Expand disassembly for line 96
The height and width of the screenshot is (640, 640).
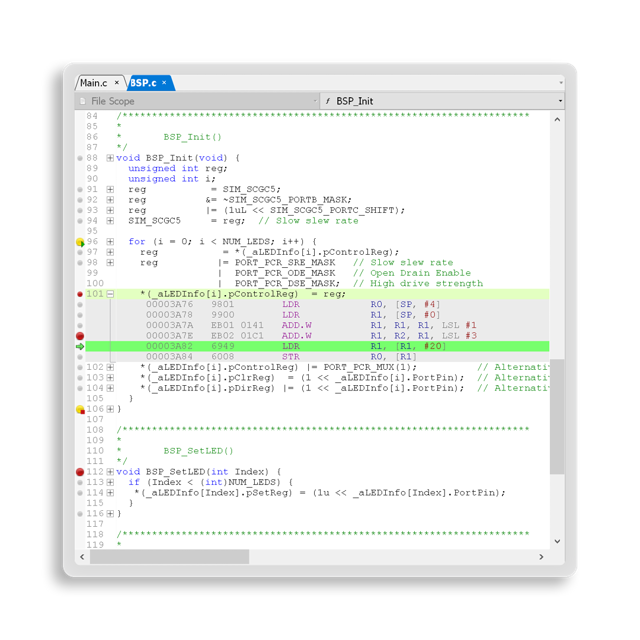pos(110,242)
